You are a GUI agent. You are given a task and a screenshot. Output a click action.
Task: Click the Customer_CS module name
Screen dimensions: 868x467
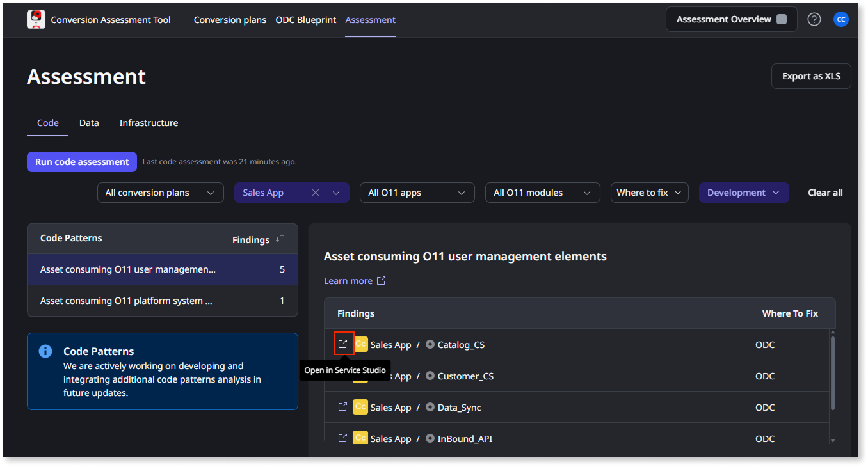[x=465, y=376]
